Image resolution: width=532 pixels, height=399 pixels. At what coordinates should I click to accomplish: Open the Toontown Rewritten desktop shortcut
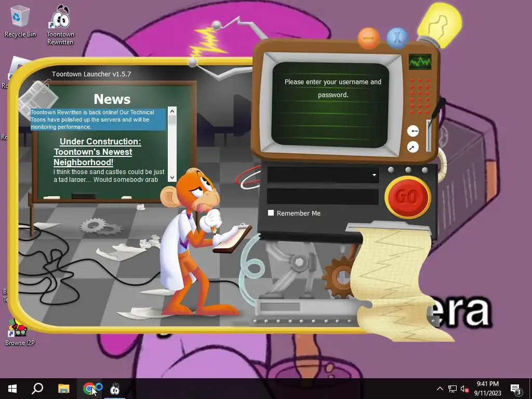(60, 24)
